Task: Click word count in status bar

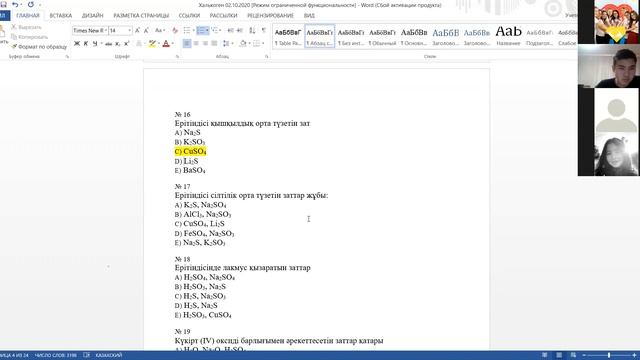Action: [56, 355]
